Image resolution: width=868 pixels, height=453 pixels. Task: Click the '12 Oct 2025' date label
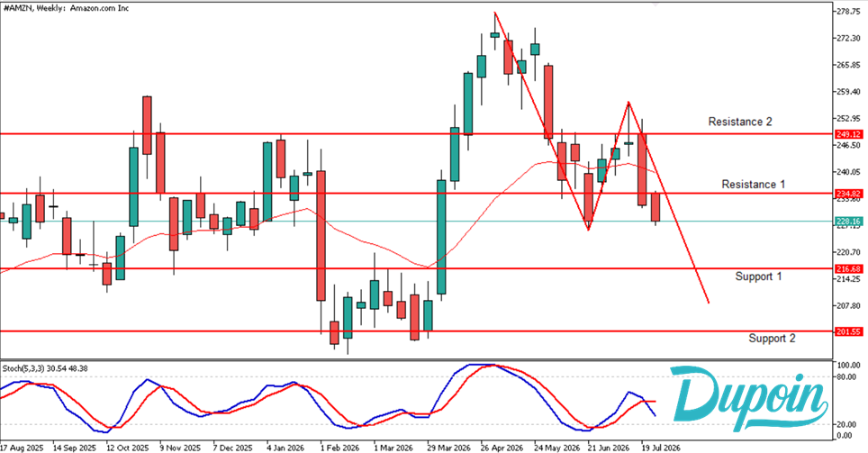(127, 448)
